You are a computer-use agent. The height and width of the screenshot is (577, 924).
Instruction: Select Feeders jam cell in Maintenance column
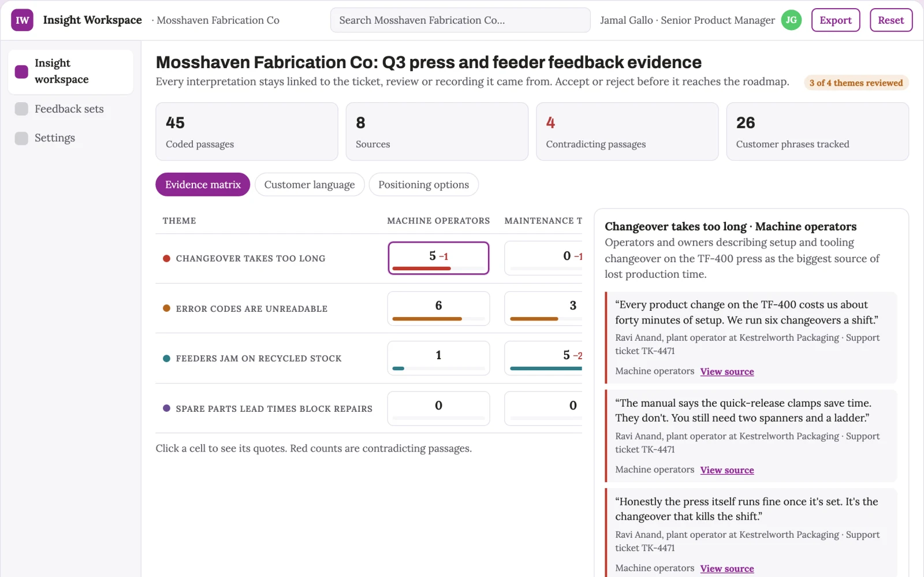click(x=543, y=358)
